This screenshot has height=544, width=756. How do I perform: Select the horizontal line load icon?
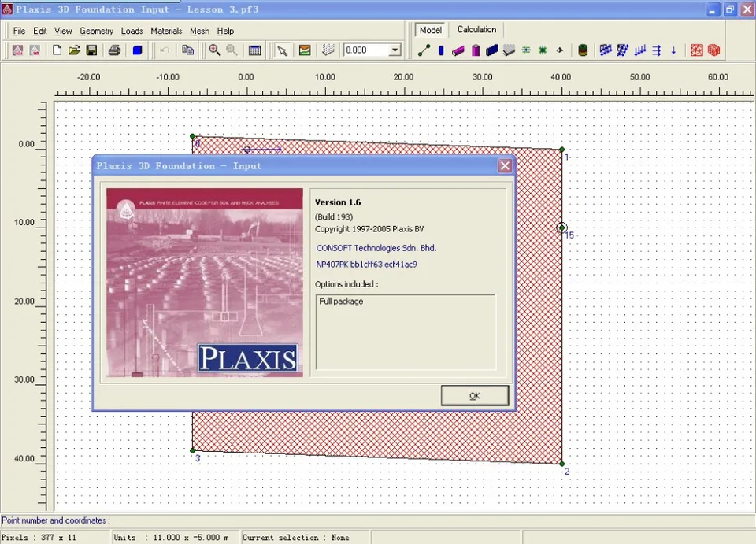tap(657, 50)
